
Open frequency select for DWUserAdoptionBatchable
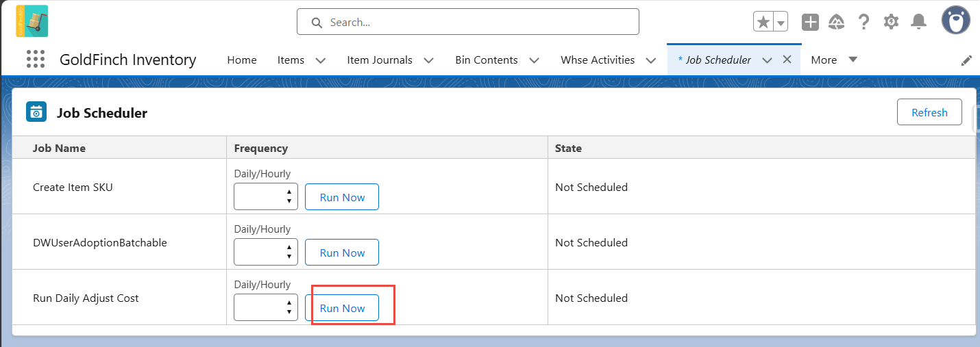point(266,253)
